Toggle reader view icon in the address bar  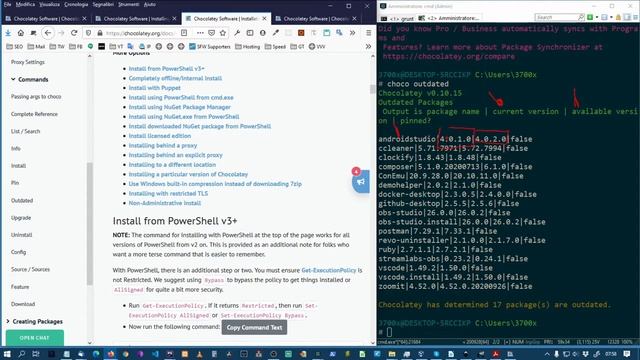pos(184,33)
